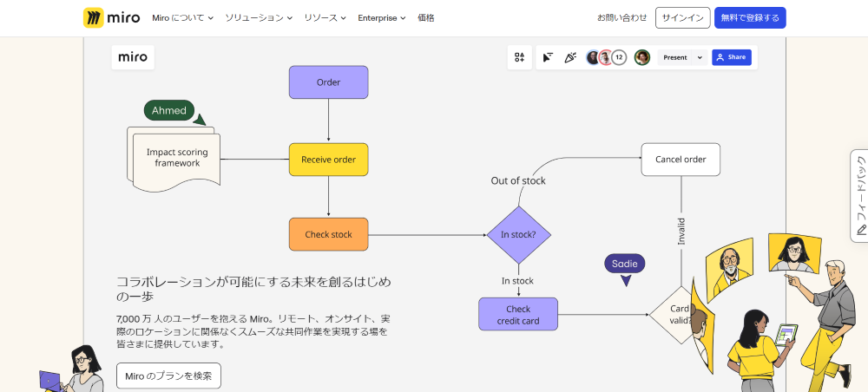
Task: Select the orange Check stock node
Action: (x=328, y=234)
